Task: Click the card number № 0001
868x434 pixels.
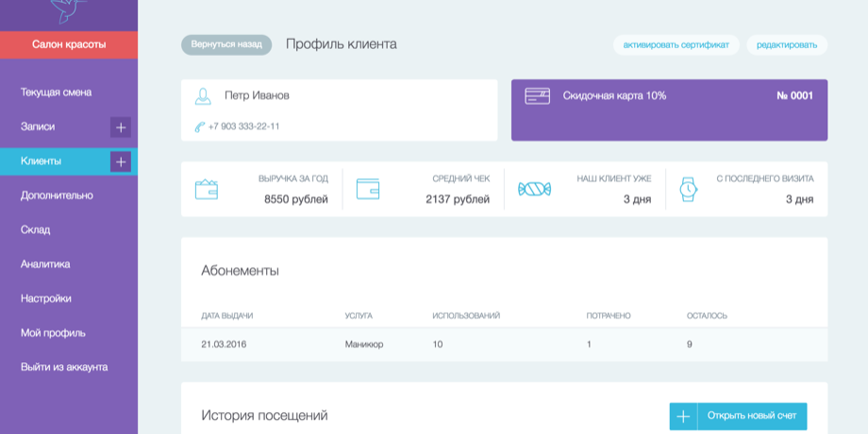Action: coord(795,96)
